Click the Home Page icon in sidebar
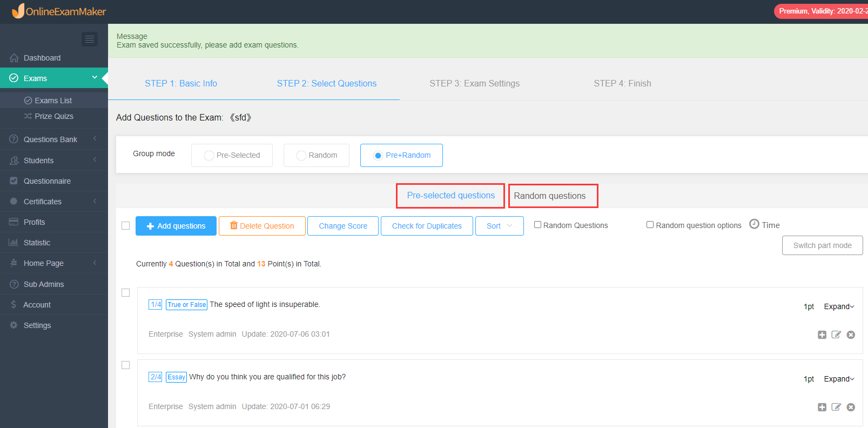 pos(14,263)
